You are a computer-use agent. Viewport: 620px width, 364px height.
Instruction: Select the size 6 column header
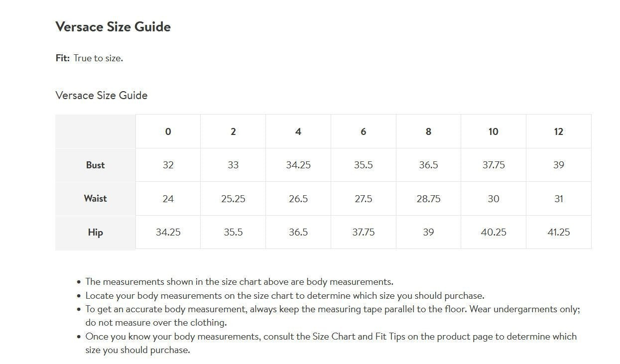tap(363, 131)
